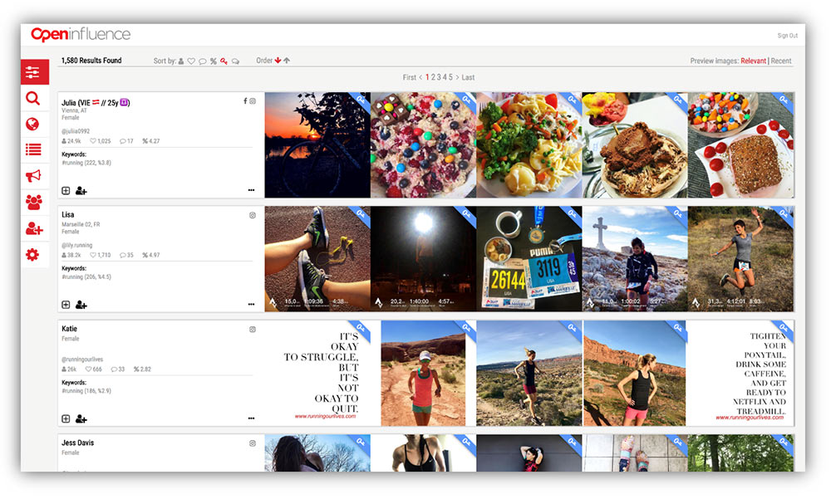Click the @lily.running handle
The width and height of the screenshot is (831, 504).
(x=76, y=245)
